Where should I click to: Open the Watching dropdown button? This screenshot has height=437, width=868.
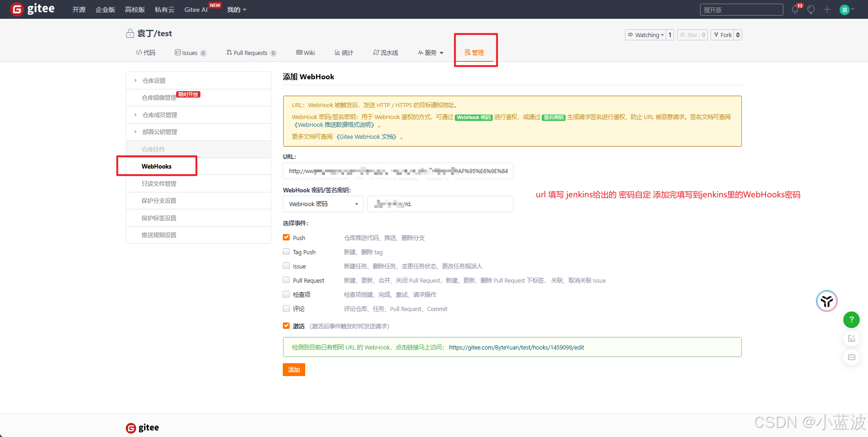(645, 35)
